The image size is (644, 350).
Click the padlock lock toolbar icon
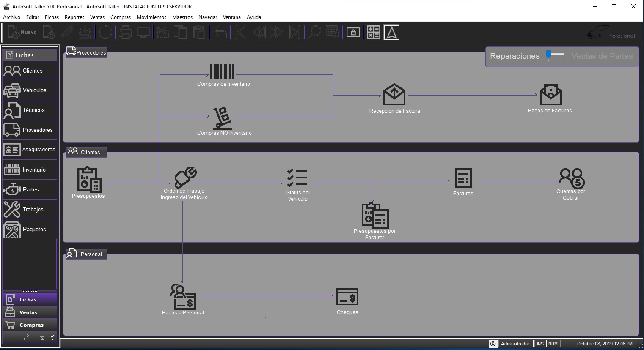(353, 33)
